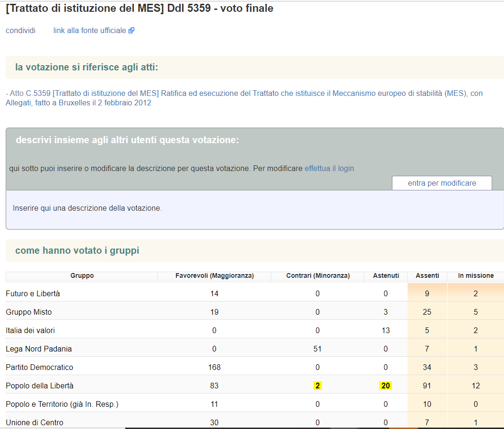Click the highlighted 2 contrari for Popolo della Libertà
The height and width of the screenshot is (429, 504).
[318, 386]
